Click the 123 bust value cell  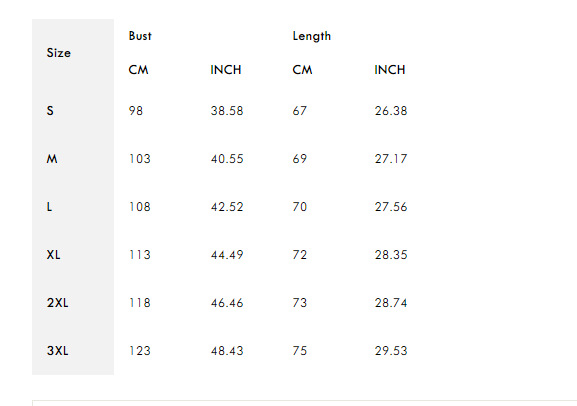(x=140, y=351)
